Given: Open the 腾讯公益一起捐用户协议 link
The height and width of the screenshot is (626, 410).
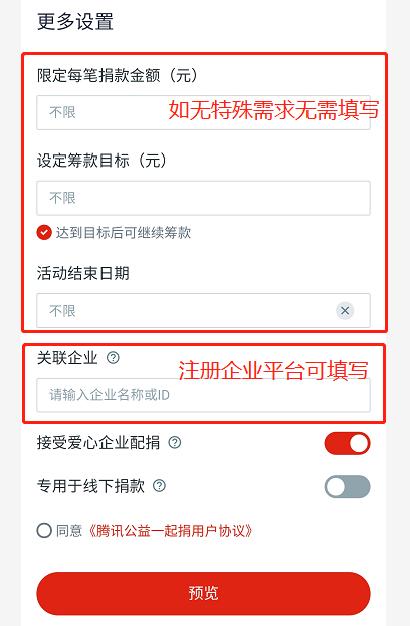Looking at the screenshot, I should coord(170,531).
